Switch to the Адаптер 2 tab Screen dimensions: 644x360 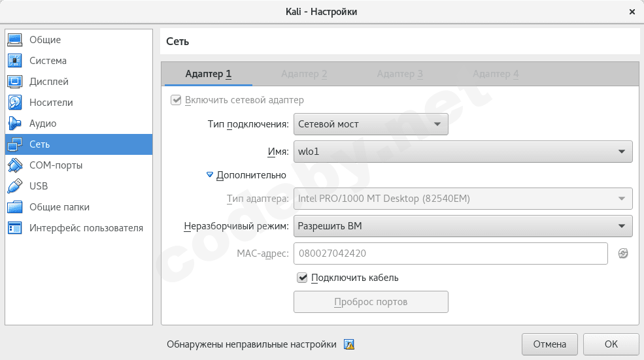(x=304, y=74)
